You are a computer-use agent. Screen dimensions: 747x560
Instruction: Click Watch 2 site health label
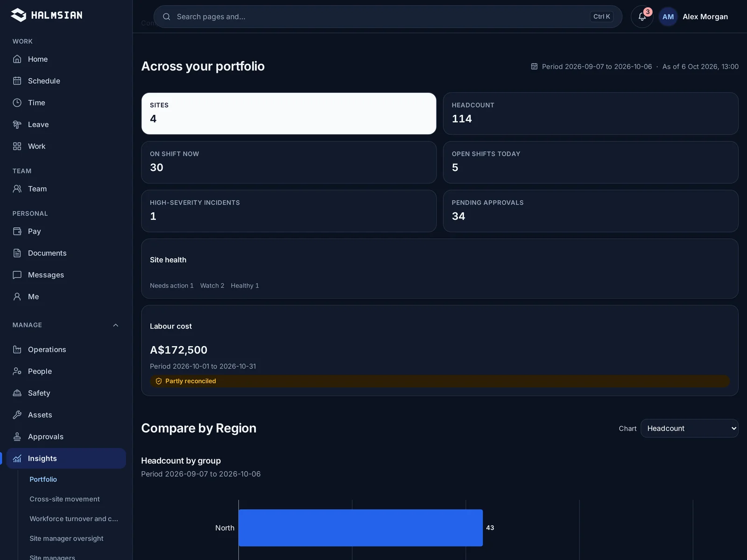tap(212, 286)
